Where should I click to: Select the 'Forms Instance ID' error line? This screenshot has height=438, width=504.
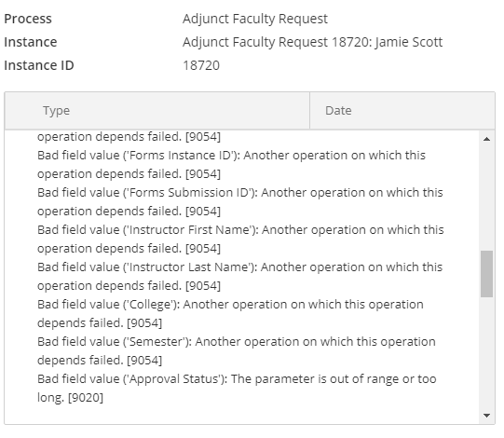(x=231, y=165)
